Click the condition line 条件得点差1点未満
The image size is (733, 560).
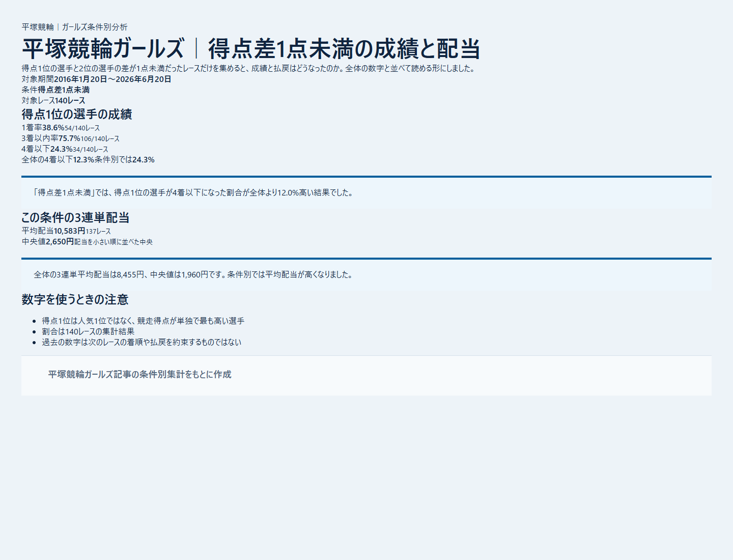coord(55,90)
